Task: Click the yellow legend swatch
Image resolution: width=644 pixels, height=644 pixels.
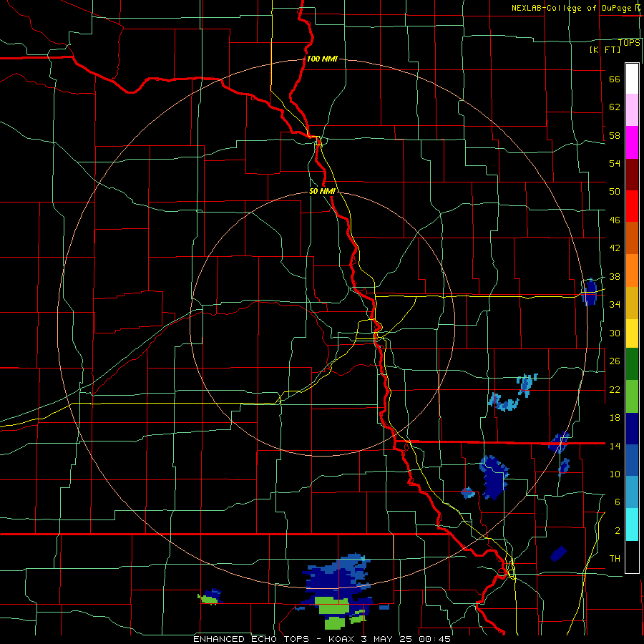Action: (632, 333)
